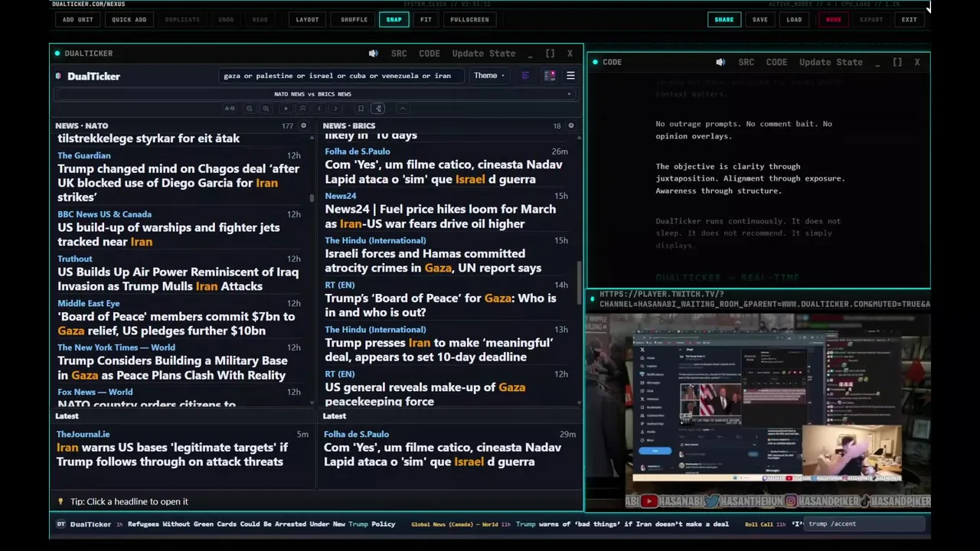
Task: Click the Twitch icon beside Theme
Action: tap(525, 76)
